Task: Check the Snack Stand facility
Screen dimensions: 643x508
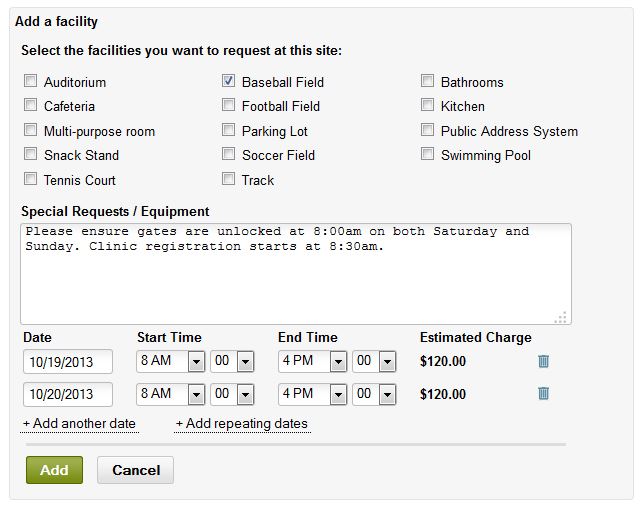Action: click(31, 155)
